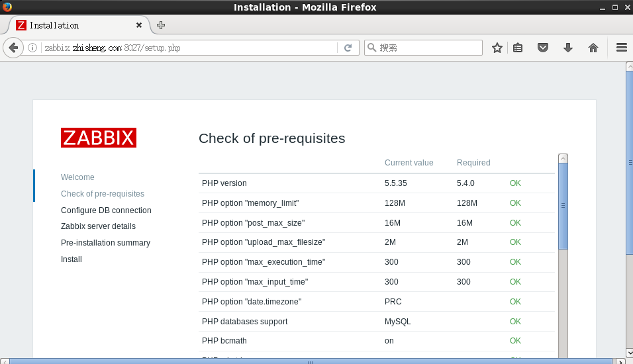
Task: Close the Installation tab
Action: 139,25
